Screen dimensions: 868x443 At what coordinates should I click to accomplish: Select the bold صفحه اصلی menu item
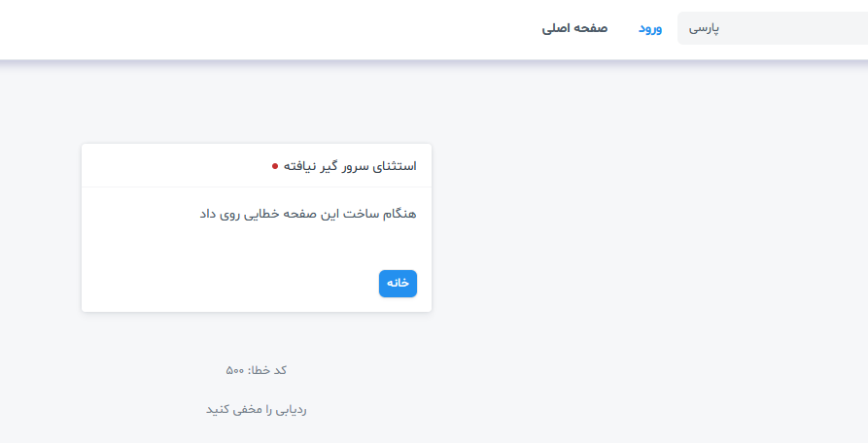click(574, 28)
